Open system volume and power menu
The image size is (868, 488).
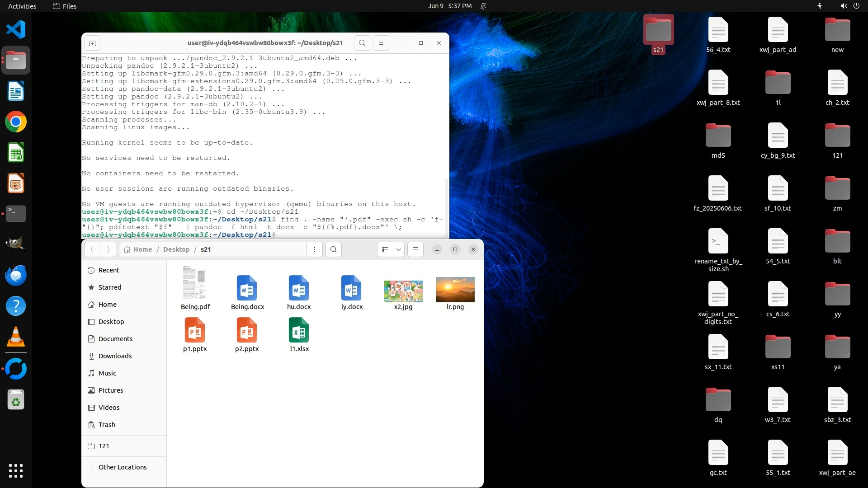(x=849, y=6)
